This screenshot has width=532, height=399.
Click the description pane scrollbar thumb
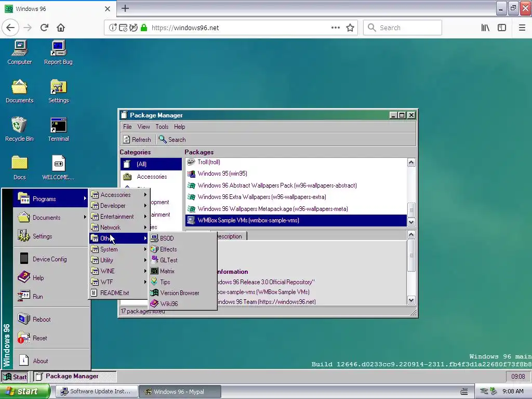(x=411, y=256)
